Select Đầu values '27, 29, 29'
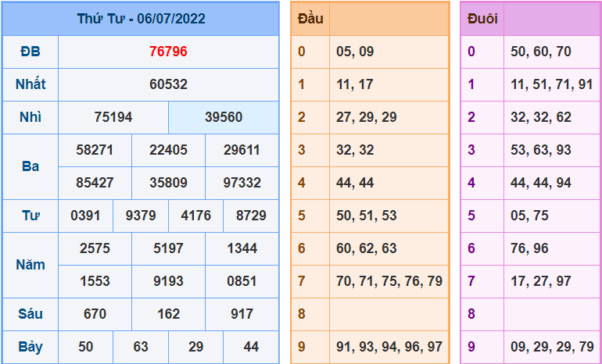Viewport: 602px width, 364px height. [x=366, y=117]
